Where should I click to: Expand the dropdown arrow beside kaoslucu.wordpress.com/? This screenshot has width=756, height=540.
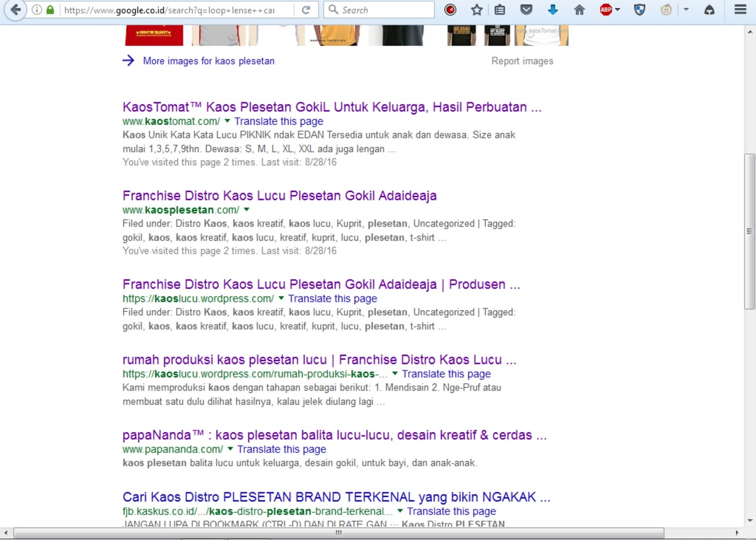point(281,298)
